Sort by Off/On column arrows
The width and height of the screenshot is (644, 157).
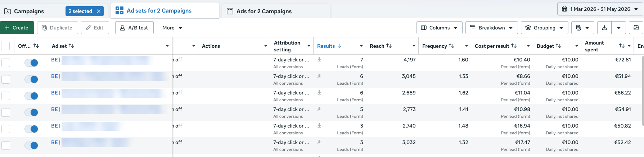[36, 46]
